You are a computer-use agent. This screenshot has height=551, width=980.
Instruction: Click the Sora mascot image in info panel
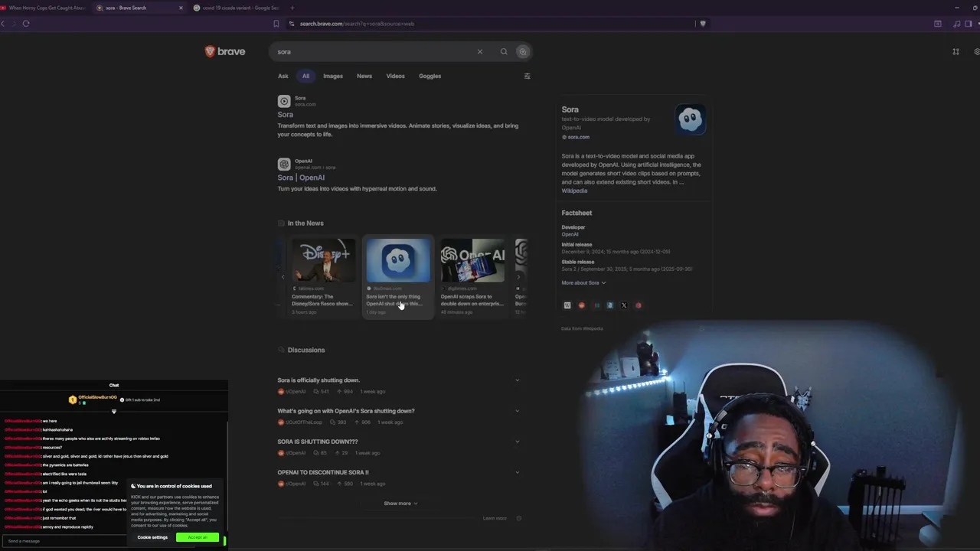690,119
